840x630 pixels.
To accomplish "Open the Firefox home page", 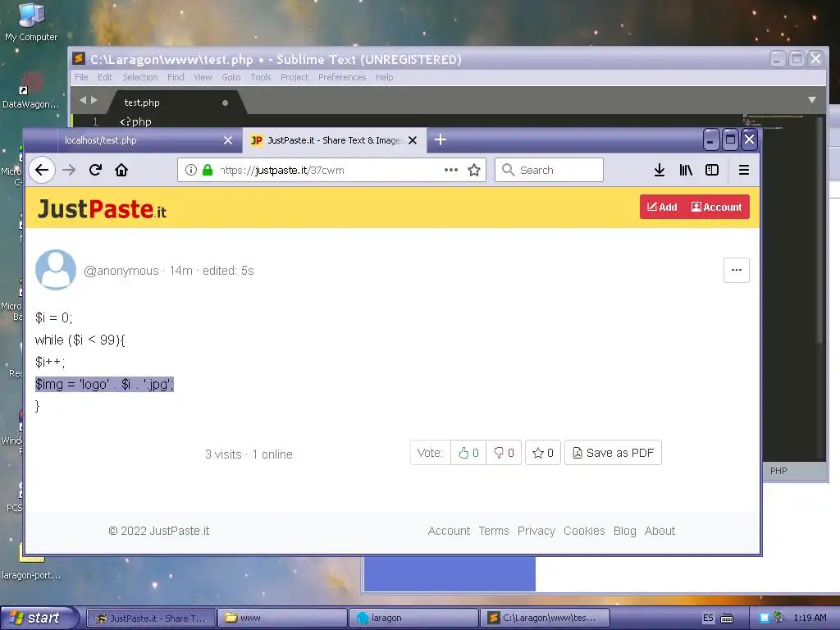I will [x=121, y=171].
